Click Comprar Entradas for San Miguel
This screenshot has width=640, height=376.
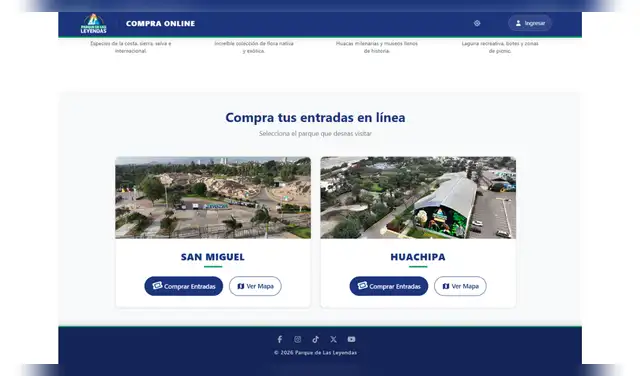click(184, 286)
